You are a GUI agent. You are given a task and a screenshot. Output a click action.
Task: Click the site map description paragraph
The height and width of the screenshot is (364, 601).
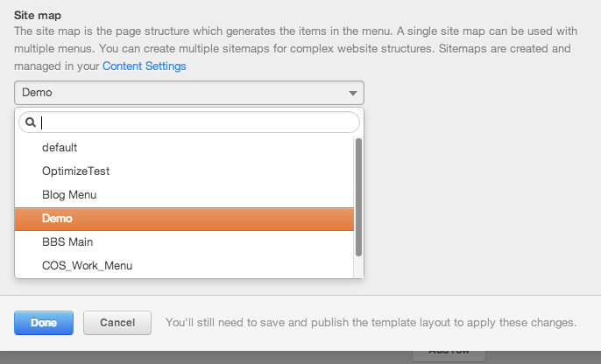(295, 49)
